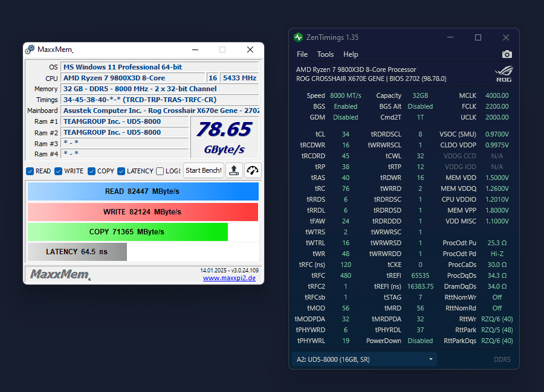Click the 78.65 GByte/s score display
The height and width of the screenshot is (392, 544).
(x=224, y=138)
